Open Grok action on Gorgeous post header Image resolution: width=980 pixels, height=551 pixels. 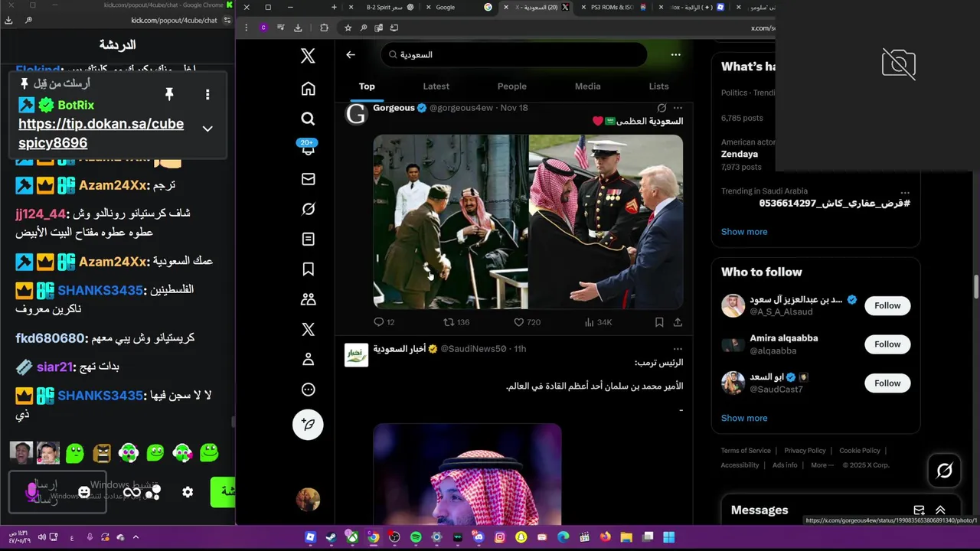point(661,108)
